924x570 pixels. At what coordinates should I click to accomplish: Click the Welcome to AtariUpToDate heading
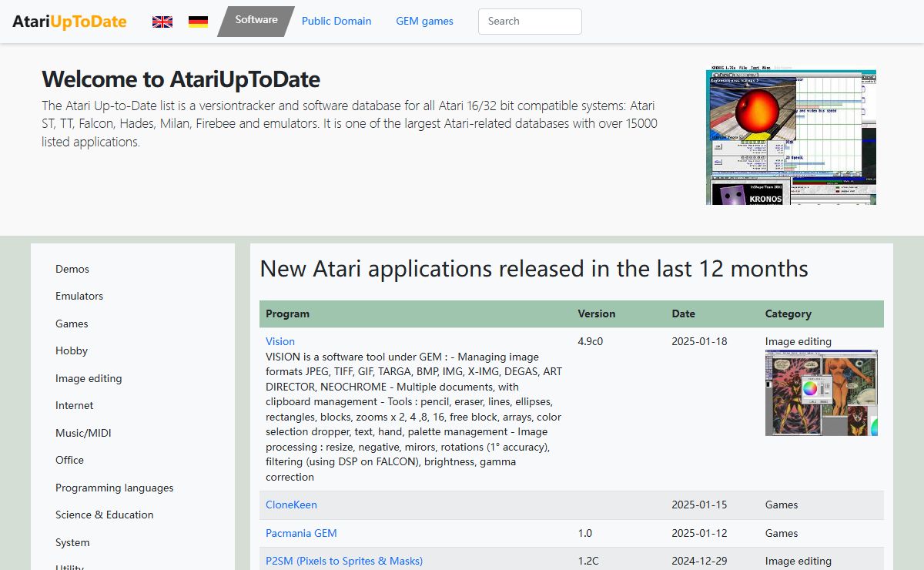pyautogui.click(x=181, y=79)
